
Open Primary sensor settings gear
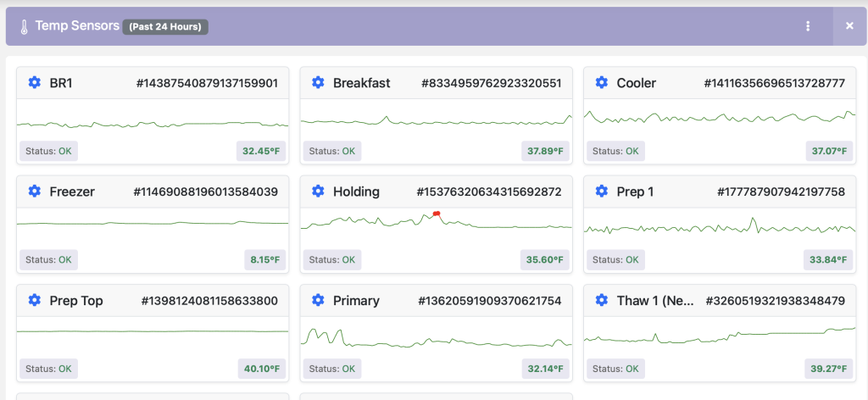click(318, 301)
